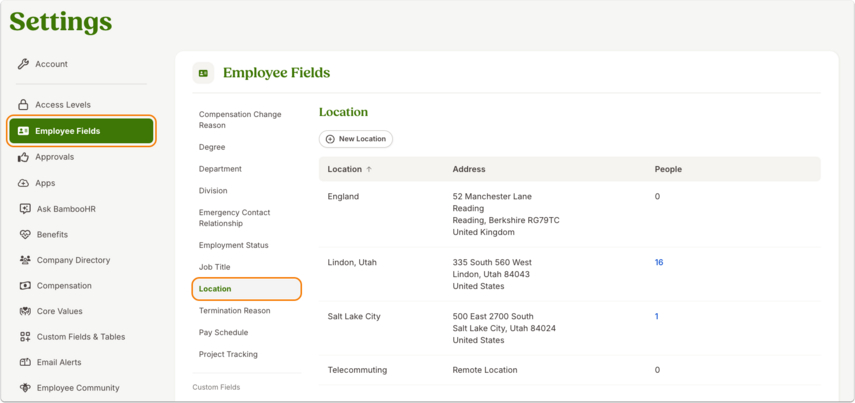This screenshot has height=403, width=855.
Task: Click the Settings page title
Action: point(61,22)
